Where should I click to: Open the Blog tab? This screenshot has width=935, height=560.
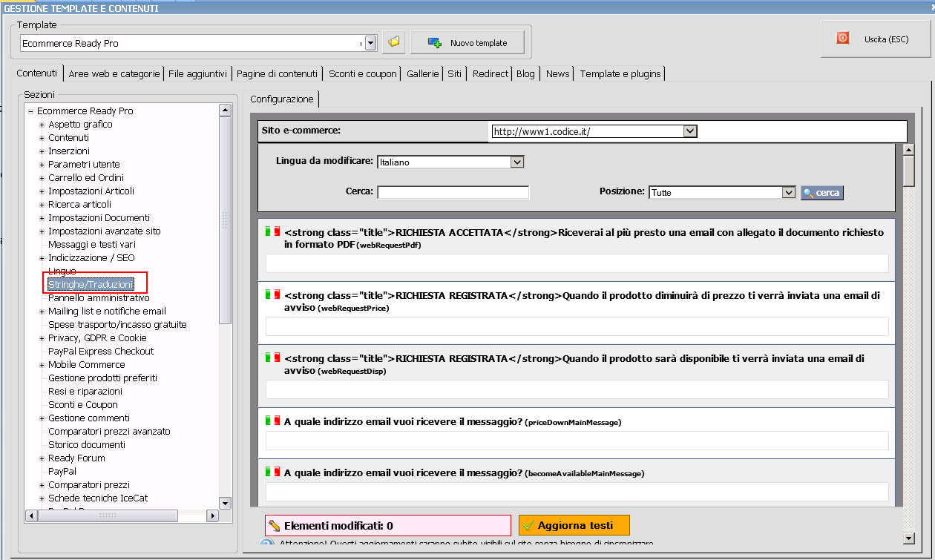coord(525,73)
